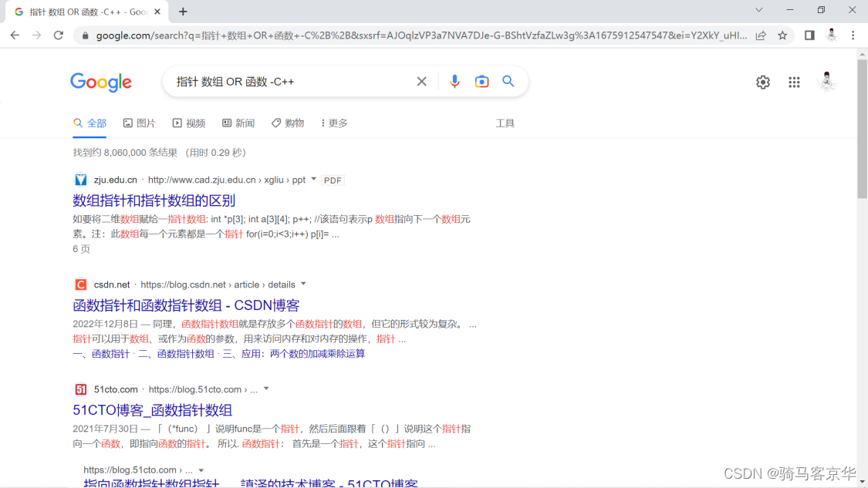
Task: Jump to 一、函数指针 section link
Action: pos(101,354)
